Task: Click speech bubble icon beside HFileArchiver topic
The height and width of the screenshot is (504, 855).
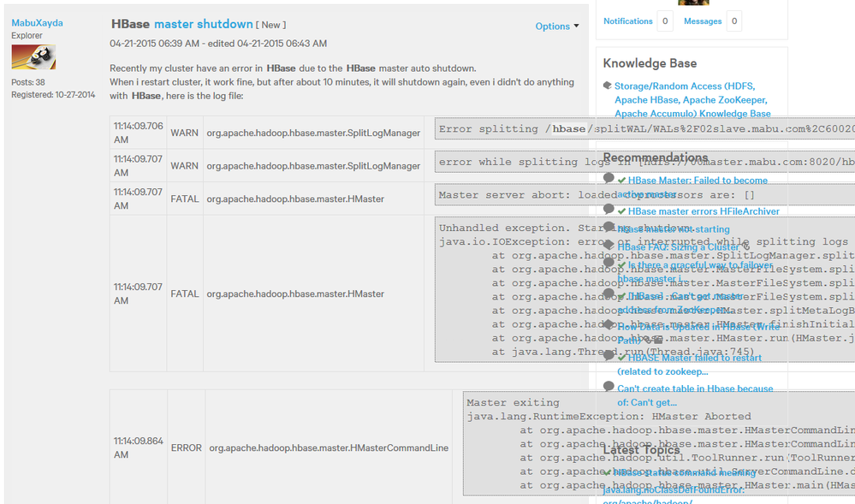Action: (x=609, y=209)
